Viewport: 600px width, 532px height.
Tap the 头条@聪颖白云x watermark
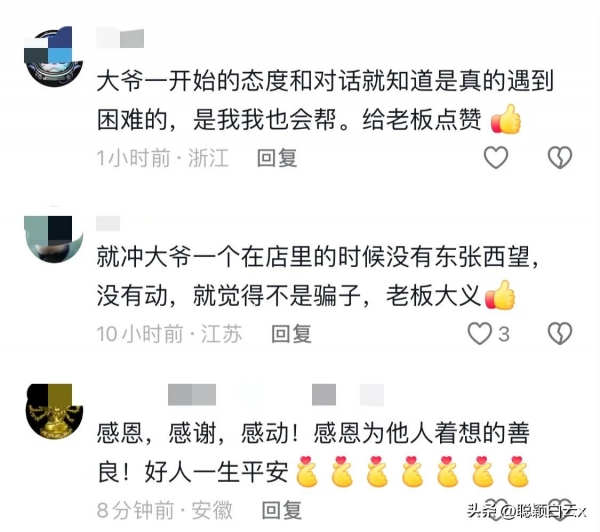point(526,511)
